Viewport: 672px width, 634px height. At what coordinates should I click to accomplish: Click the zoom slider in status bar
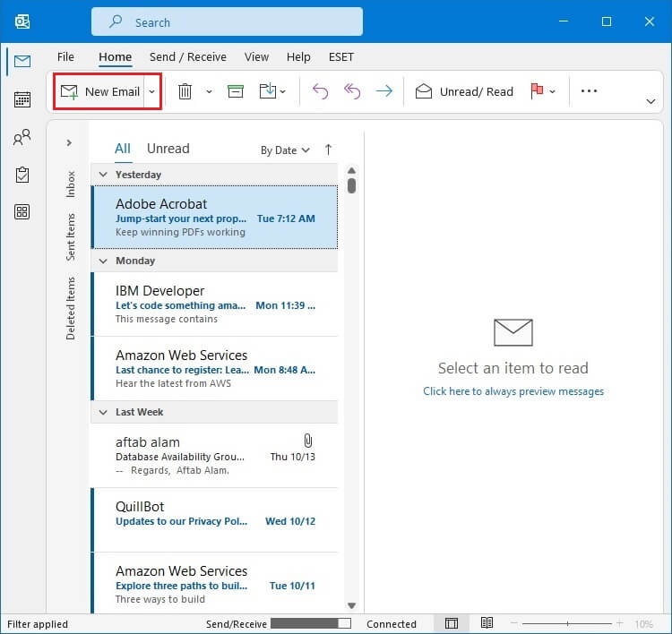(567, 623)
